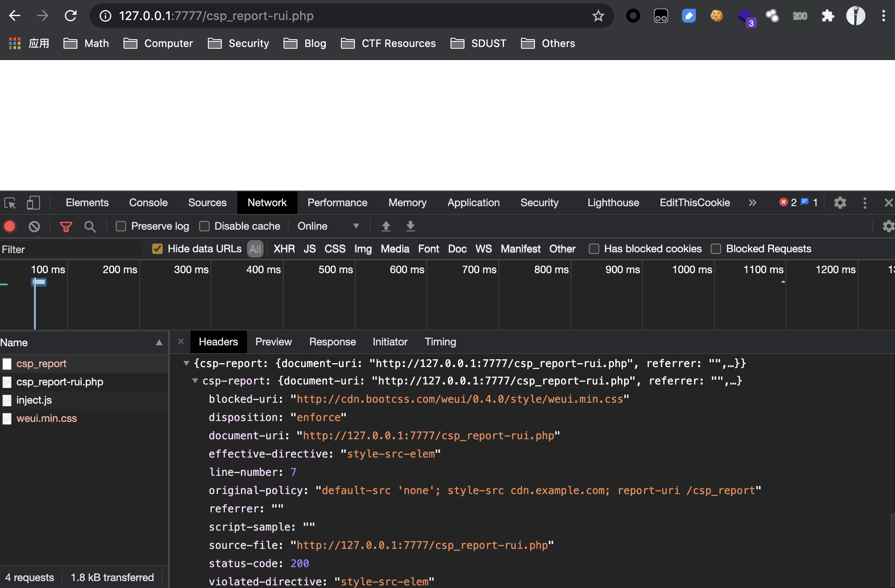The image size is (895, 588).
Task: Uncheck Hide data URLs checkbox
Action: click(157, 249)
